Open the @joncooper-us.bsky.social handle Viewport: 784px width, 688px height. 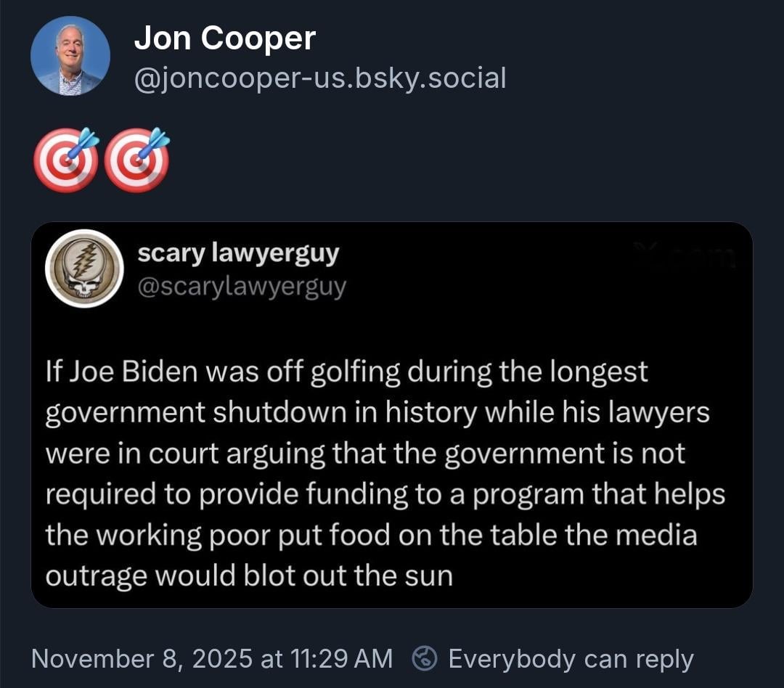pos(320,78)
